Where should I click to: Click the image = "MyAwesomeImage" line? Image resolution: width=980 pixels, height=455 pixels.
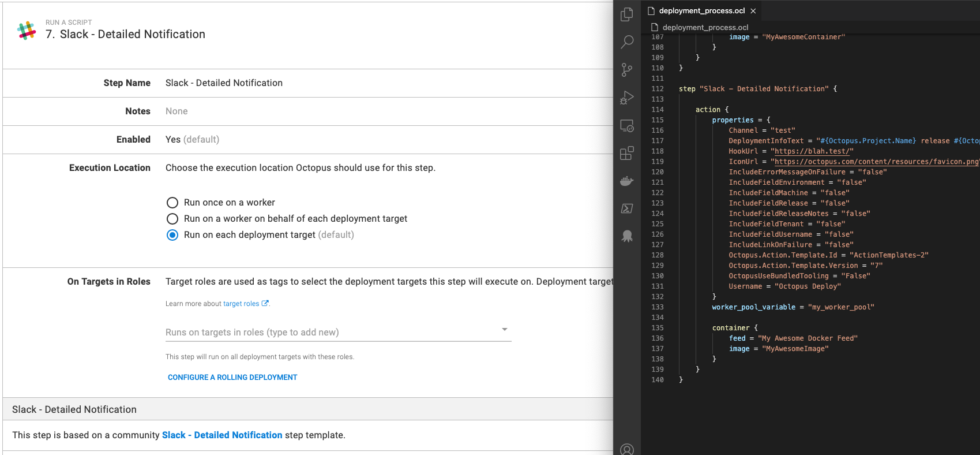(779, 349)
